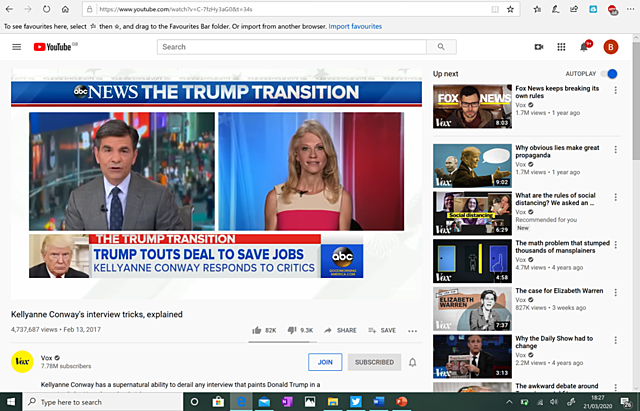Click the JOIN button

[325, 362]
